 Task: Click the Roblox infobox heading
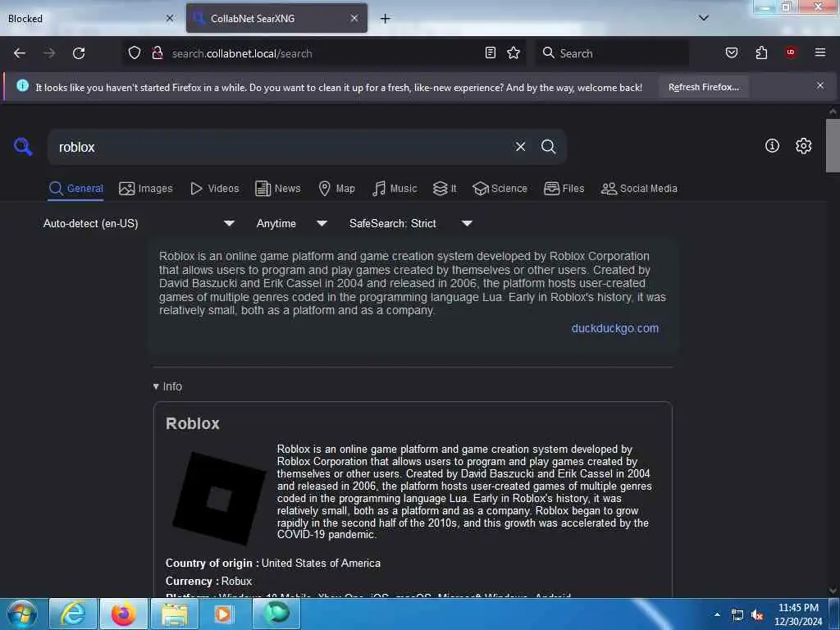coord(192,424)
